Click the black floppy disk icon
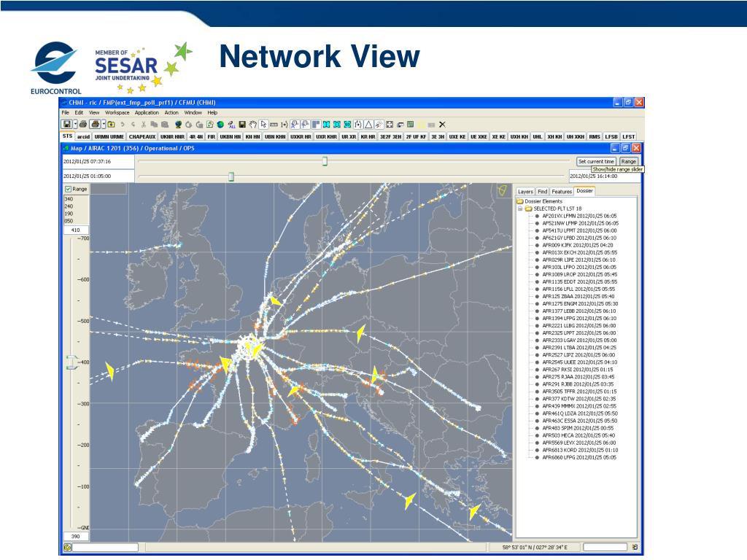747x560 pixels. pos(242,124)
